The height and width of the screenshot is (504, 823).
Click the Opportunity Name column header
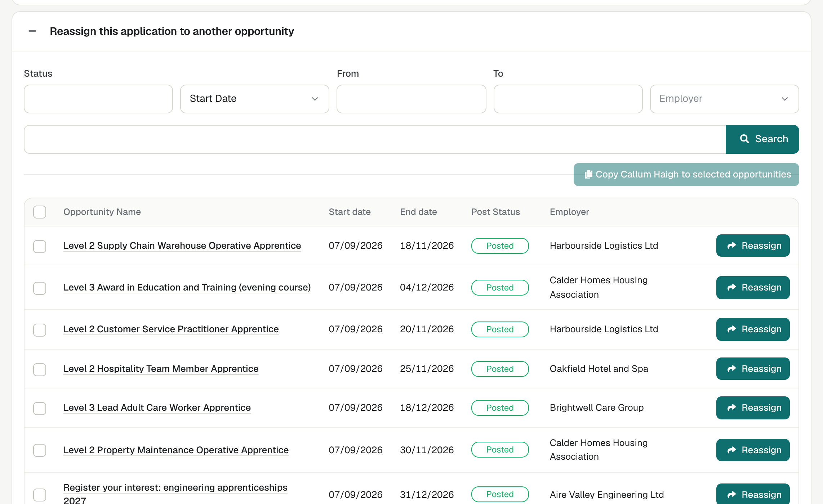(102, 212)
